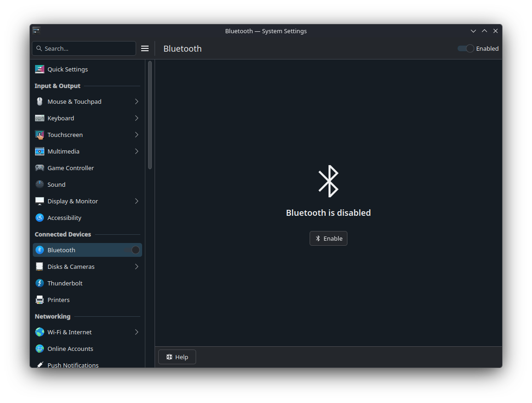The image size is (532, 403).
Task: Click the Help button
Action: (x=177, y=357)
